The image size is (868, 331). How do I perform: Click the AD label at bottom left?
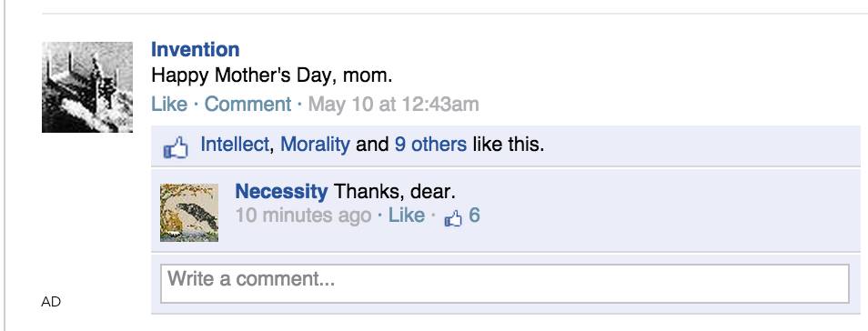[51, 302]
